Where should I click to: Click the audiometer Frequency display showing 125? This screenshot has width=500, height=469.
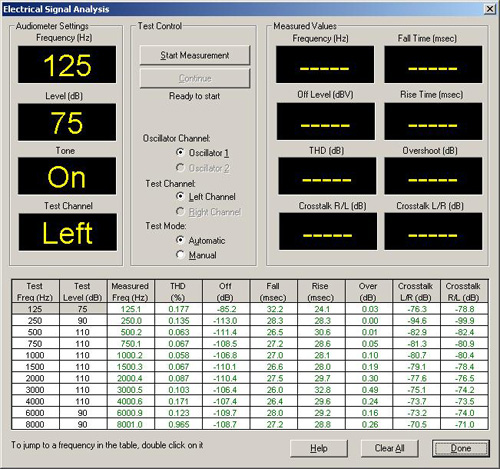click(67, 65)
